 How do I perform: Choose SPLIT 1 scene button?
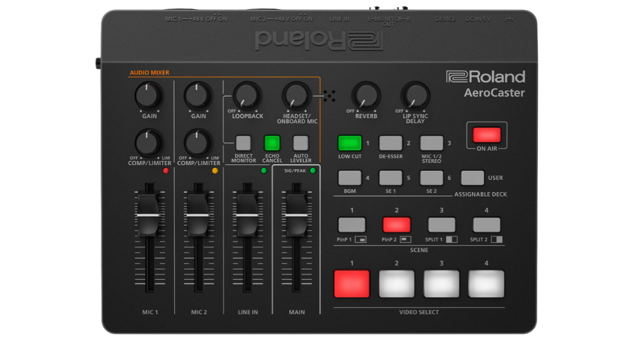tap(441, 224)
